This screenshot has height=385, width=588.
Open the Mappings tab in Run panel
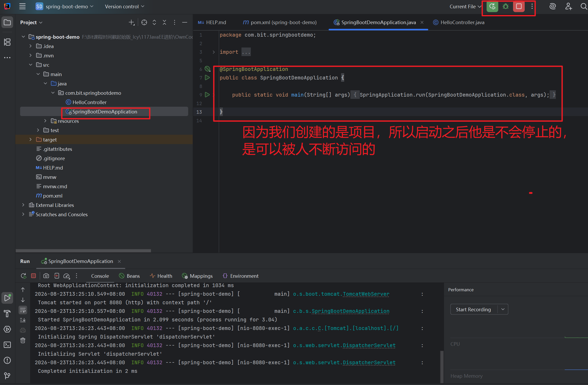point(197,276)
